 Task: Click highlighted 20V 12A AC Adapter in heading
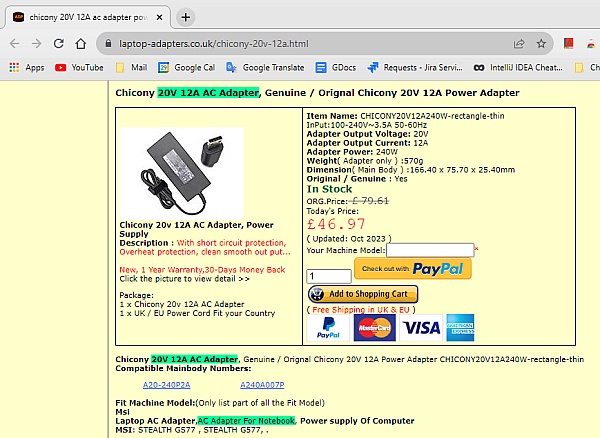pos(208,93)
